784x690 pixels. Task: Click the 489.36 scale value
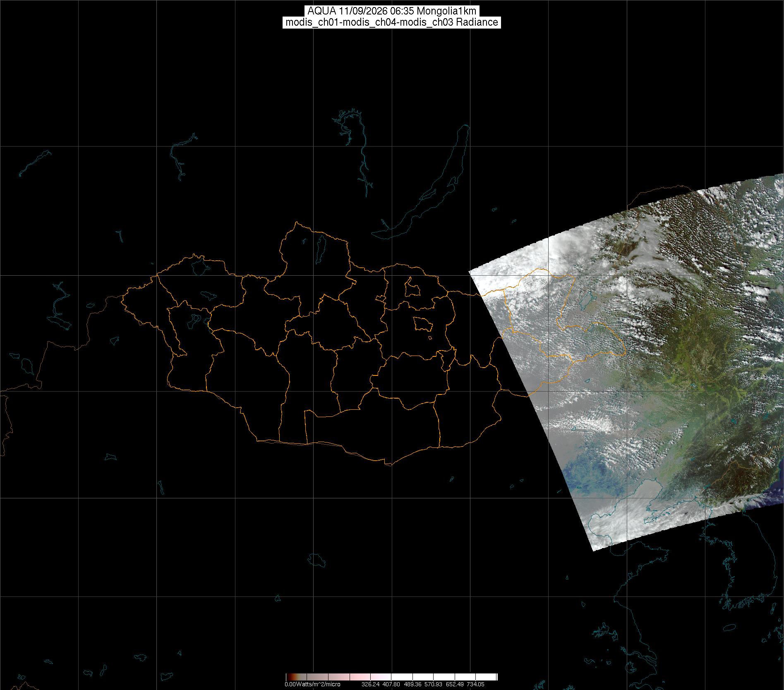412,685
